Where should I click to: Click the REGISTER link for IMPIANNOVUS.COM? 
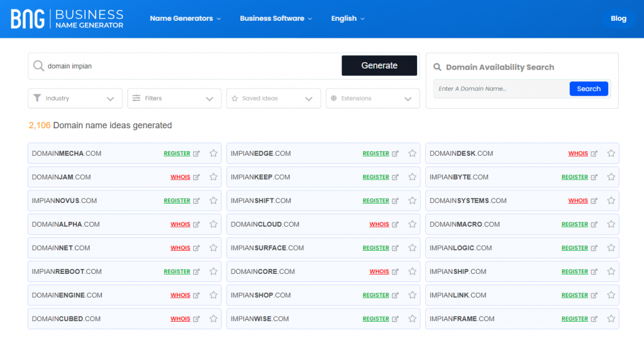[177, 201]
